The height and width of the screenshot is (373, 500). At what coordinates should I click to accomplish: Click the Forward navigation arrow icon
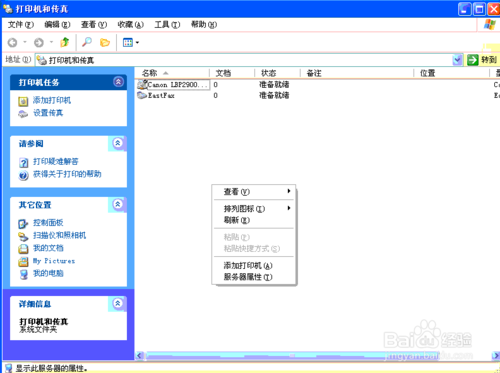[x=39, y=43]
